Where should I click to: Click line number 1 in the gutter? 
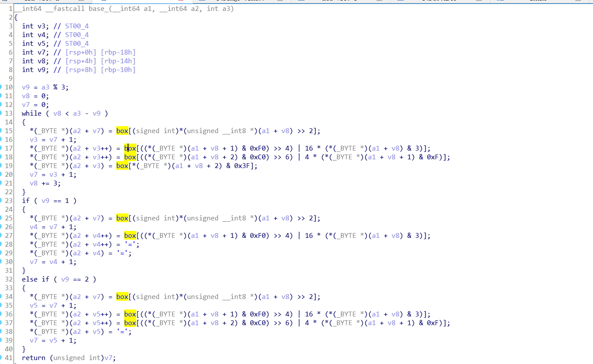(10, 9)
